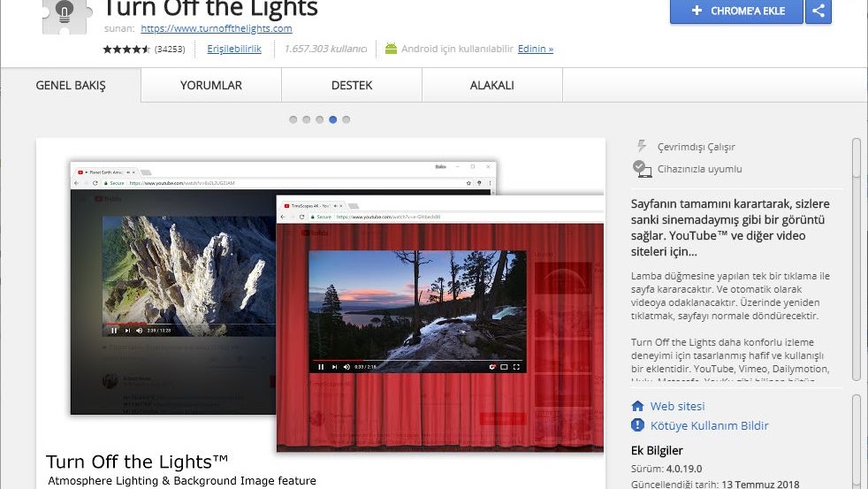Switch to the DESTEK tab
This screenshot has width=868, height=489.
pos(352,85)
